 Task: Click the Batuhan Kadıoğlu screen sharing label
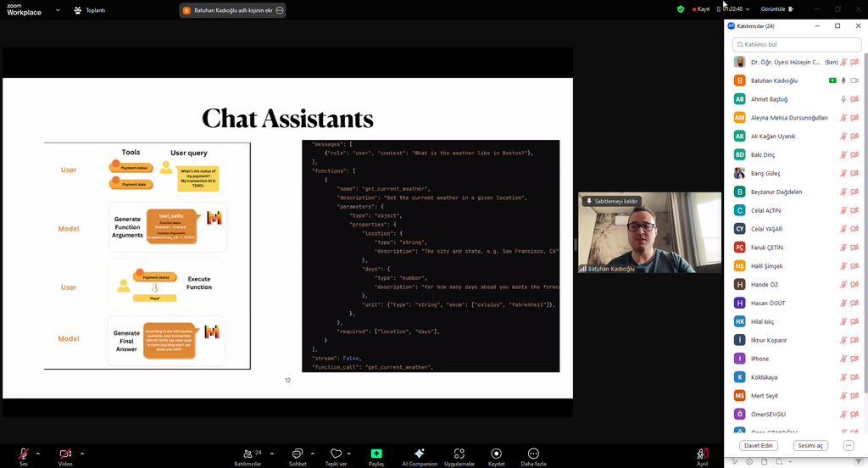pyautogui.click(x=232, y=10)
